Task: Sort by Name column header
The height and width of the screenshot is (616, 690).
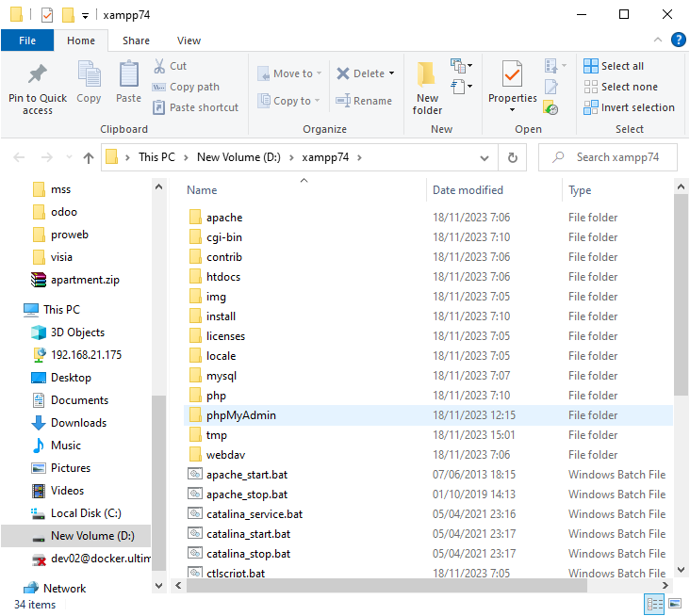Action: [202, 190]
